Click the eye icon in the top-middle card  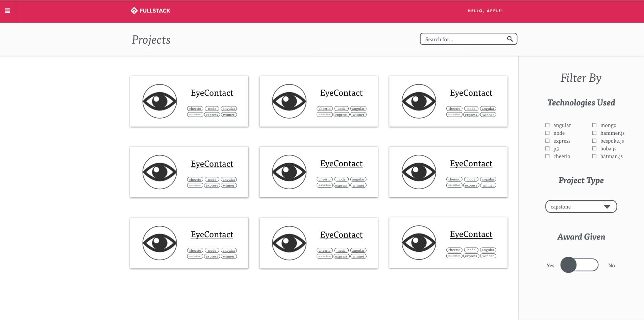click(x=289, y=101)
